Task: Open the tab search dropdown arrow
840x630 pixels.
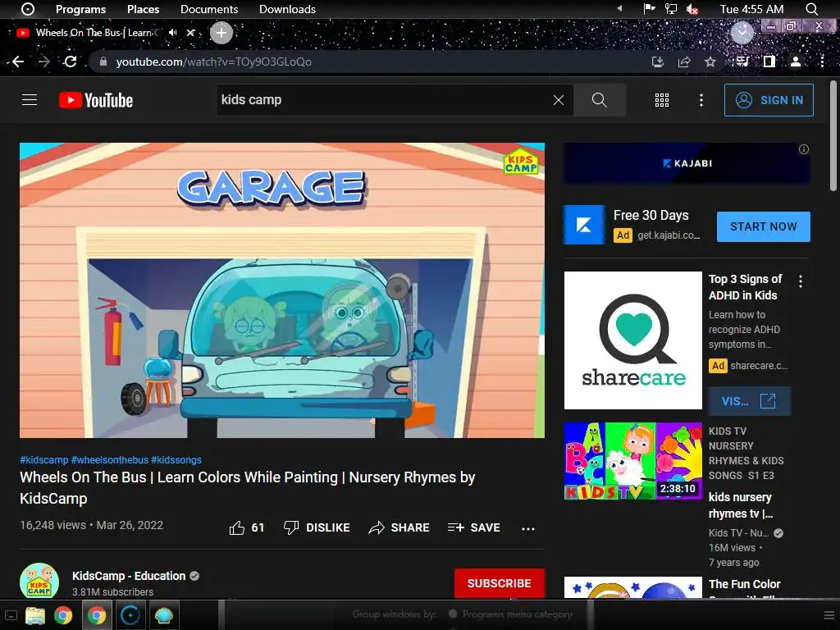Action: 742,33
